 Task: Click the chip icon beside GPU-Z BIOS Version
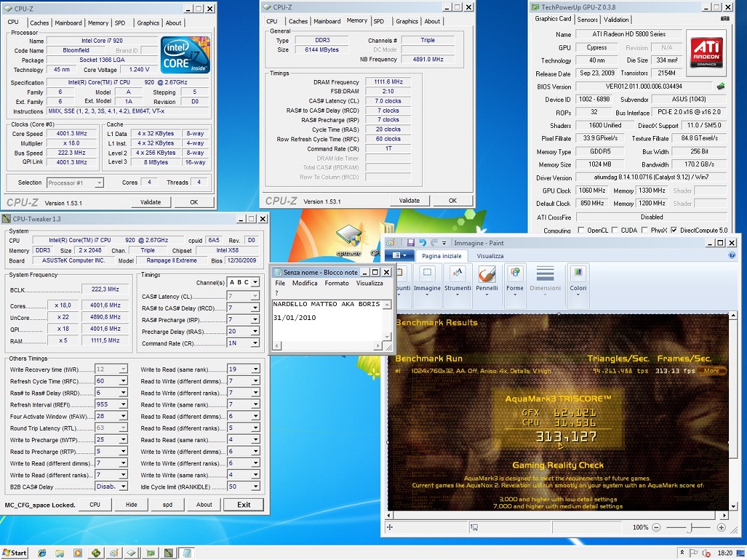point(721,87)
